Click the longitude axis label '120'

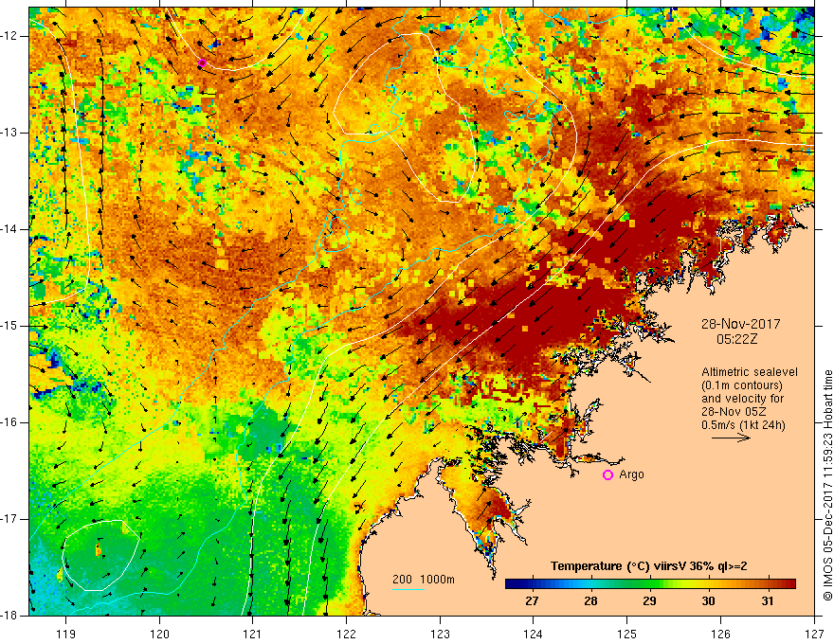pyautogui.click(x=159, y=634)
